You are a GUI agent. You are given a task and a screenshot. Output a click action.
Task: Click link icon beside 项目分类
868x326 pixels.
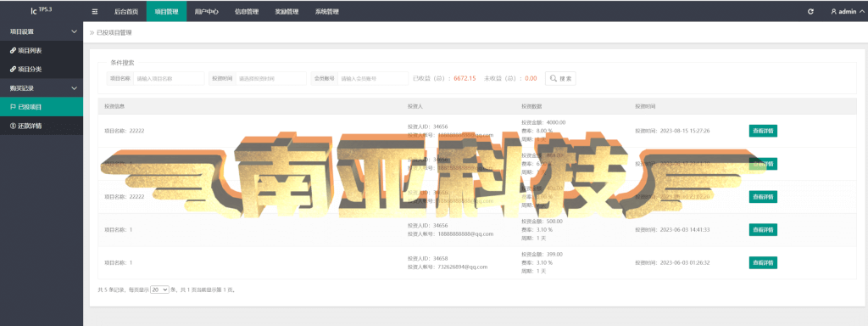[x=14, y=70]
